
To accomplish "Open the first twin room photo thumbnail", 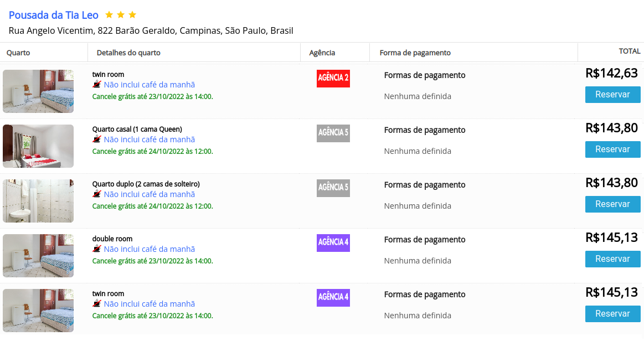I will (x=38, y=91).
